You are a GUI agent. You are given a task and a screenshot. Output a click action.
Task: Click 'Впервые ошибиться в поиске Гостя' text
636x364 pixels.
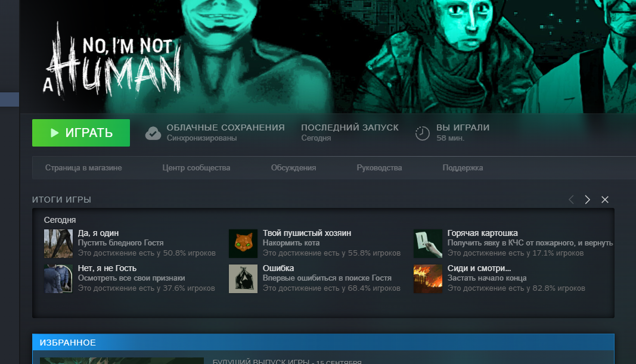tap(327, 278)
